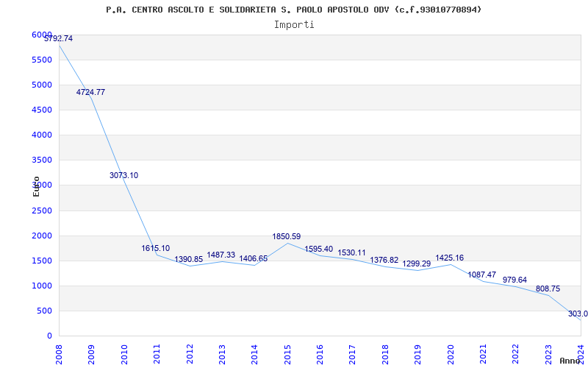Click the Euro y-axis title
Image resolution: width=588 pixels, height=368 pixels.
tap(36, 187)
